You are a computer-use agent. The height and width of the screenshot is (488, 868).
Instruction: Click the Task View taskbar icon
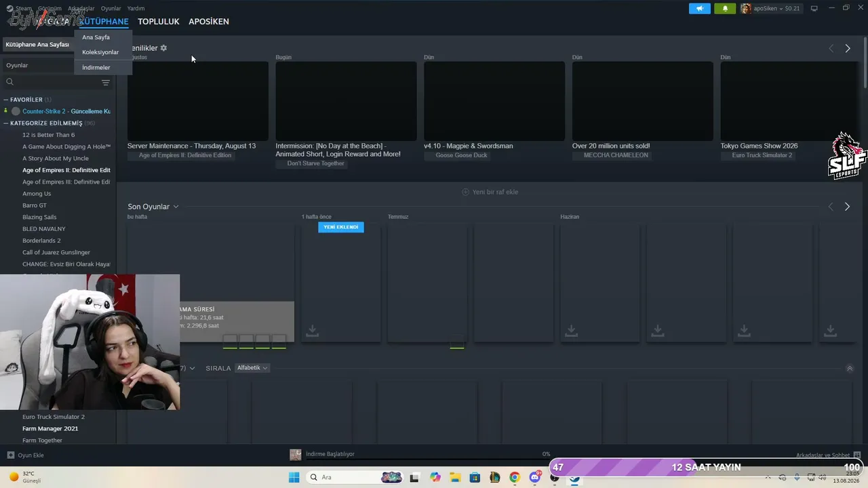(414, 477)
